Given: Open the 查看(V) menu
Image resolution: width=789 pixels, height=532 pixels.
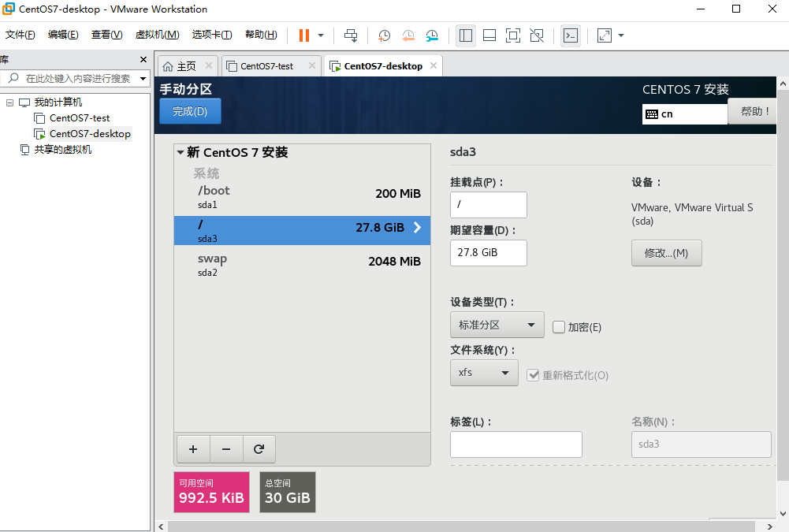Looking at the screenshot, I should click(106, 35).
